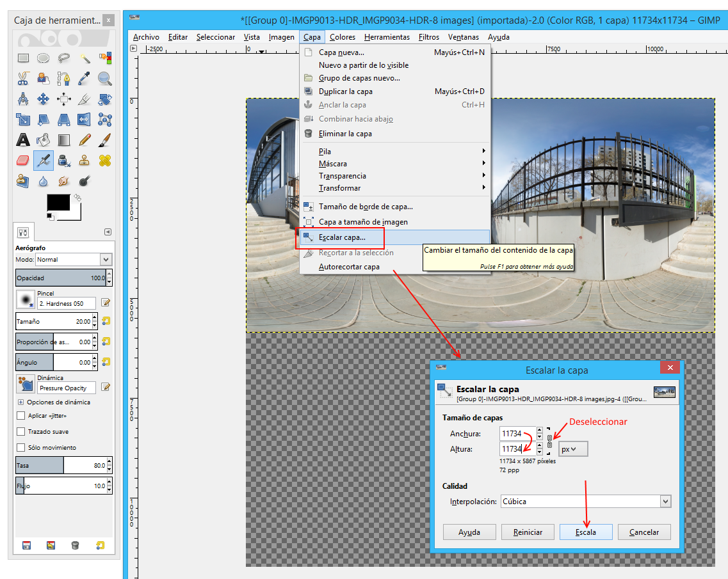728x579 pixels.
Task: Check the Sólo movimiento option
Action: click(21, 448)
